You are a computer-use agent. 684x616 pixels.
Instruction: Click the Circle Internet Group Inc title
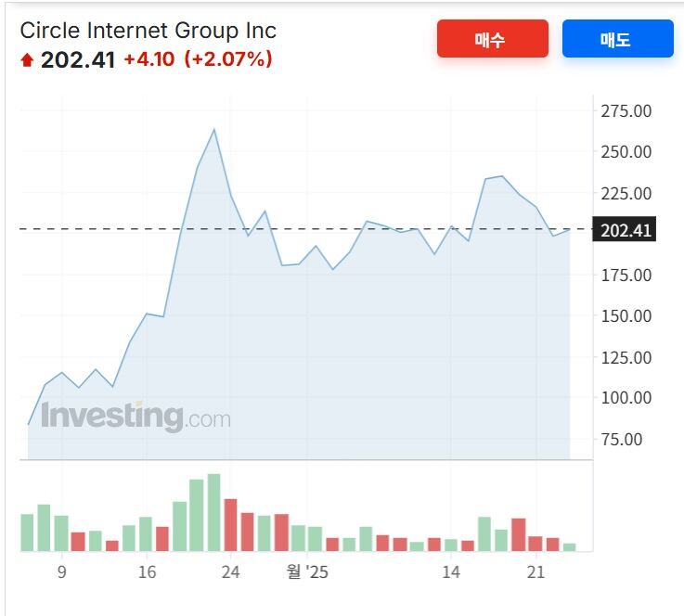pyautogui.click(x=148, y=30)
